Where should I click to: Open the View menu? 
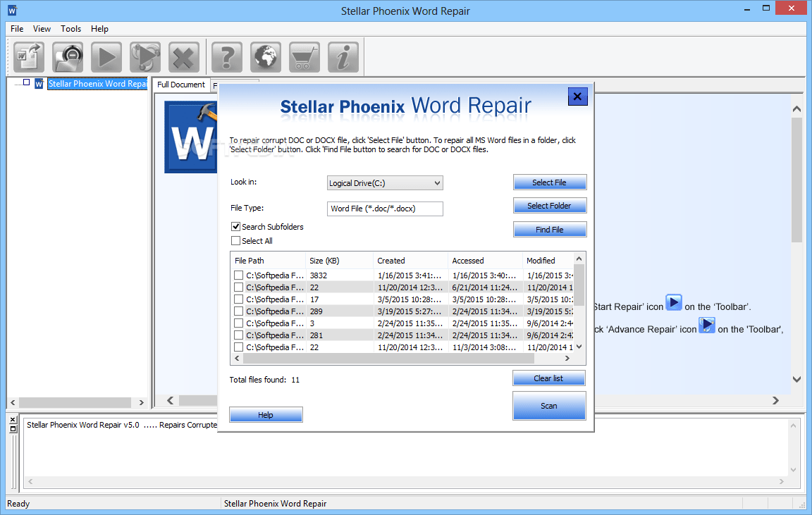[42, 29]
